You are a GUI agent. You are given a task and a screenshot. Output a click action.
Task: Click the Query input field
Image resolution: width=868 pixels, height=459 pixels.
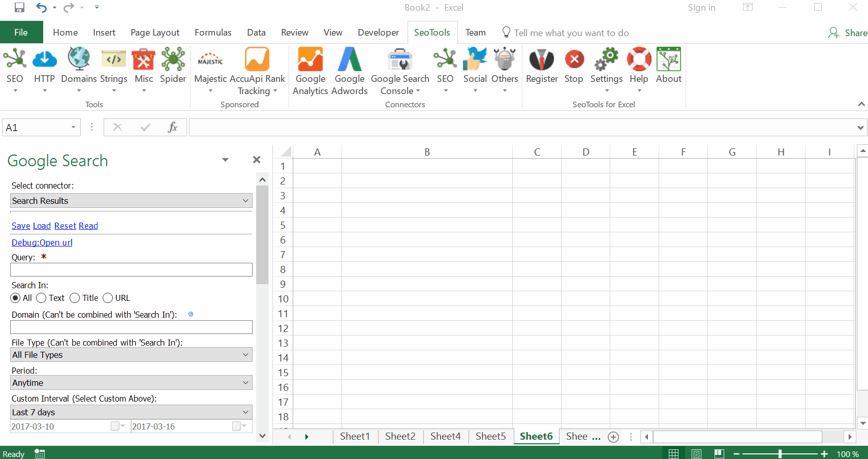click(x=132, y=270)
